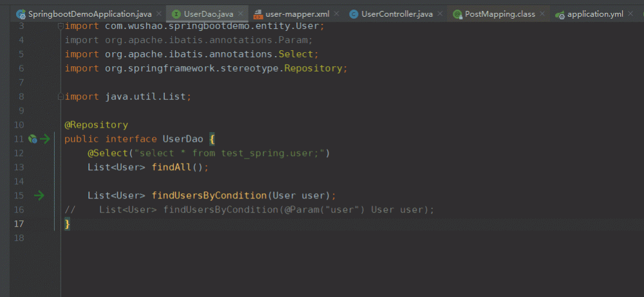The width and height of the screenshot is (644, 297).
Task: Click the @Param("user") text in the comment
Action: (325, 210)
